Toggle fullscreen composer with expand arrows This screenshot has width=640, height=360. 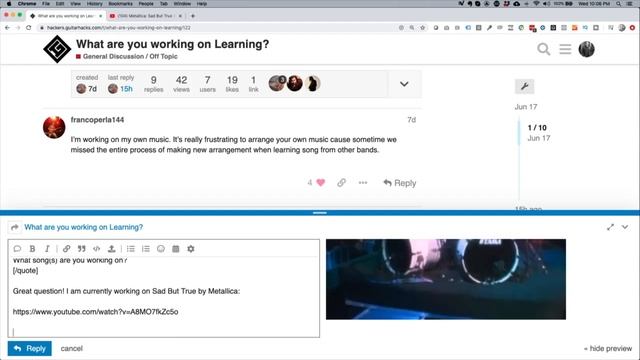pos(610,227)
